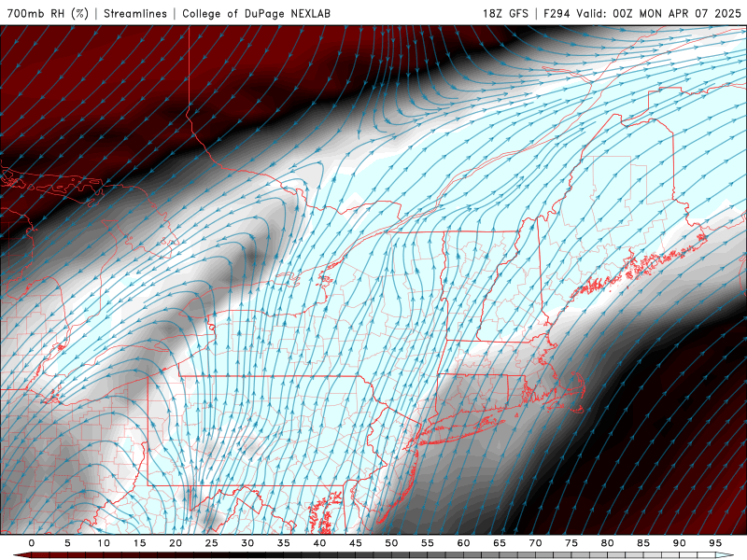The height and width of the screenshot is (560, 747).
Task: Click the "5" value on the color scale
Action: 67,543
